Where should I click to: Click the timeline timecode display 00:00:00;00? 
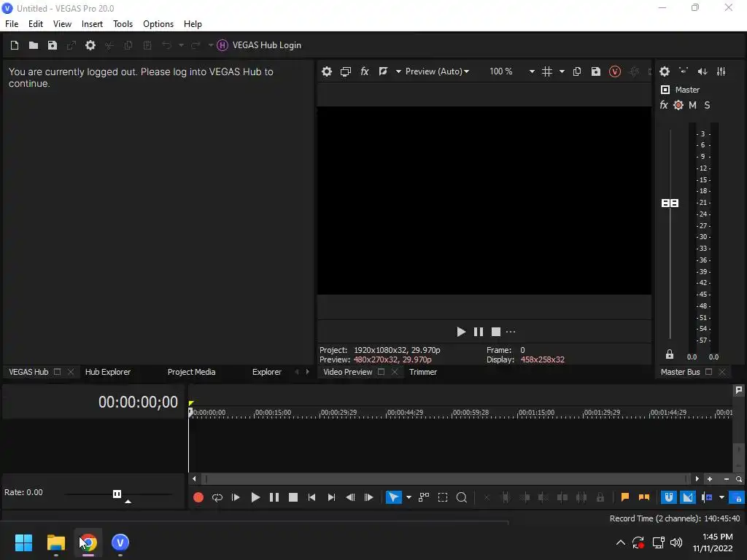tap(138, 402)
